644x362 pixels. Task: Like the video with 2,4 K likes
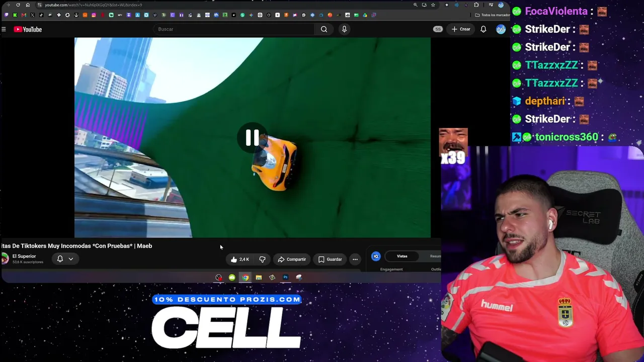click(240, 259)
